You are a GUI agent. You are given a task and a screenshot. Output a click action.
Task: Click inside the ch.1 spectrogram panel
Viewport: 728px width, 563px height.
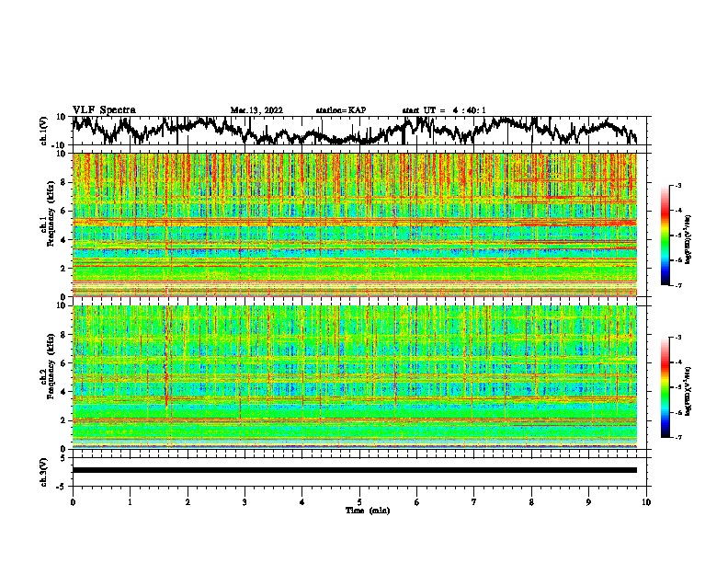click(x=355, y=224)
